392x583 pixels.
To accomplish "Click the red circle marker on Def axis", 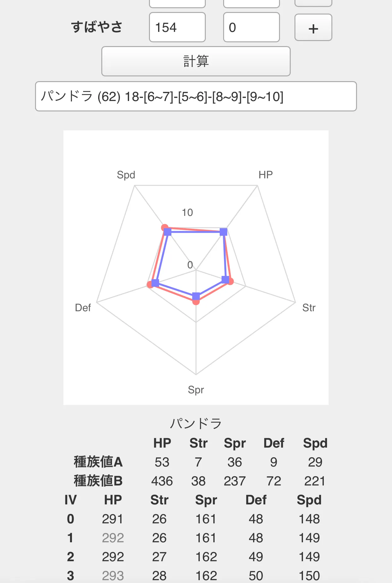I will click(151, 284).
